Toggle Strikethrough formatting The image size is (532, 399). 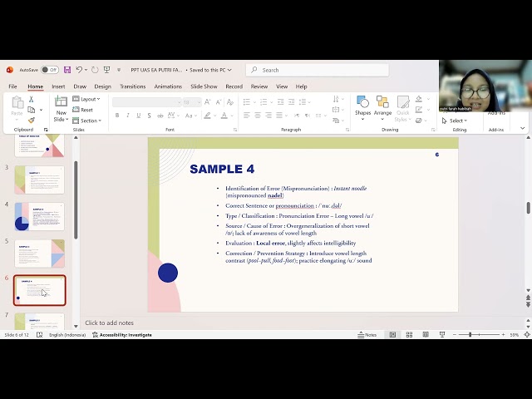pyautogui.click(x=160, y=116)
